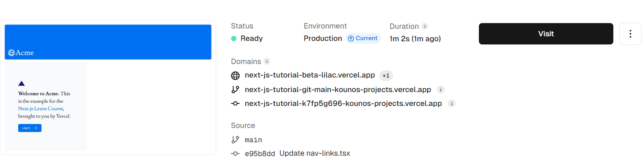Expand the +1 additional domains badge

point(386,76)
